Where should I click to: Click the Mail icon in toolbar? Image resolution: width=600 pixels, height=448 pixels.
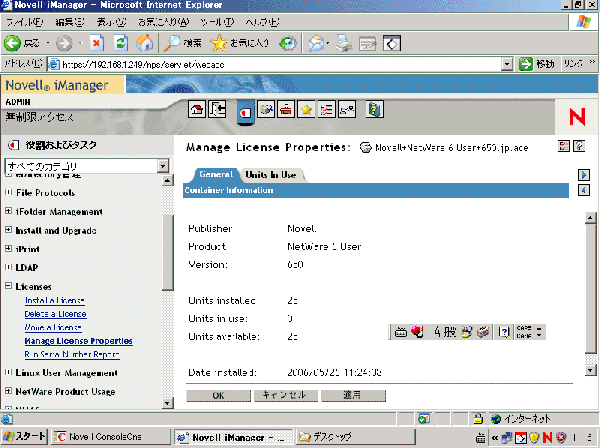tap(316, 43)
